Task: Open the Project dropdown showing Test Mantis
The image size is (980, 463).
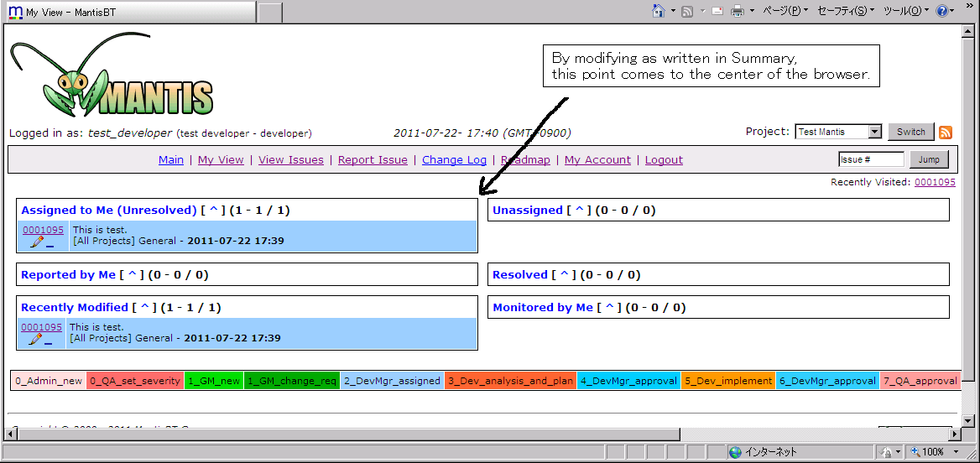Action: pos(837,132)
